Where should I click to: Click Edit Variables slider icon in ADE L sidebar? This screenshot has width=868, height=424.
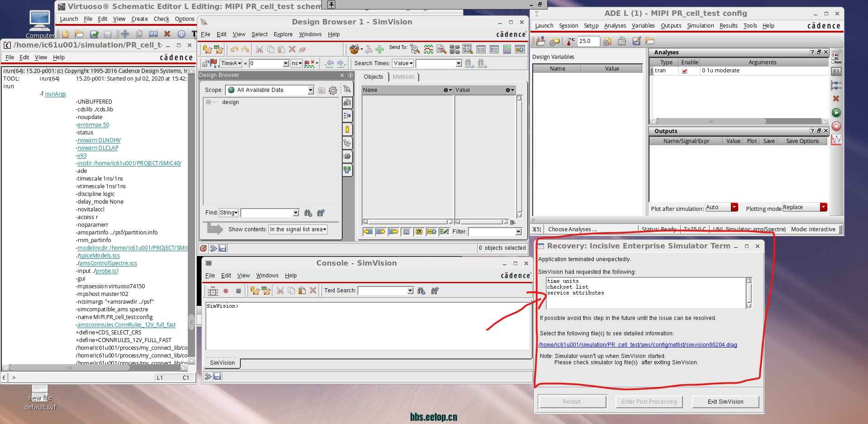click(836, 71)
